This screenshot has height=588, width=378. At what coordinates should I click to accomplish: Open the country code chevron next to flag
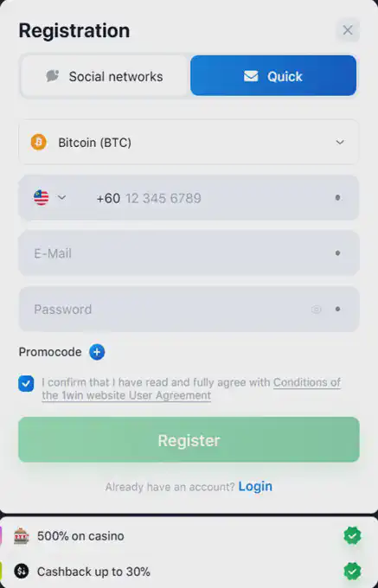[62, 197]
